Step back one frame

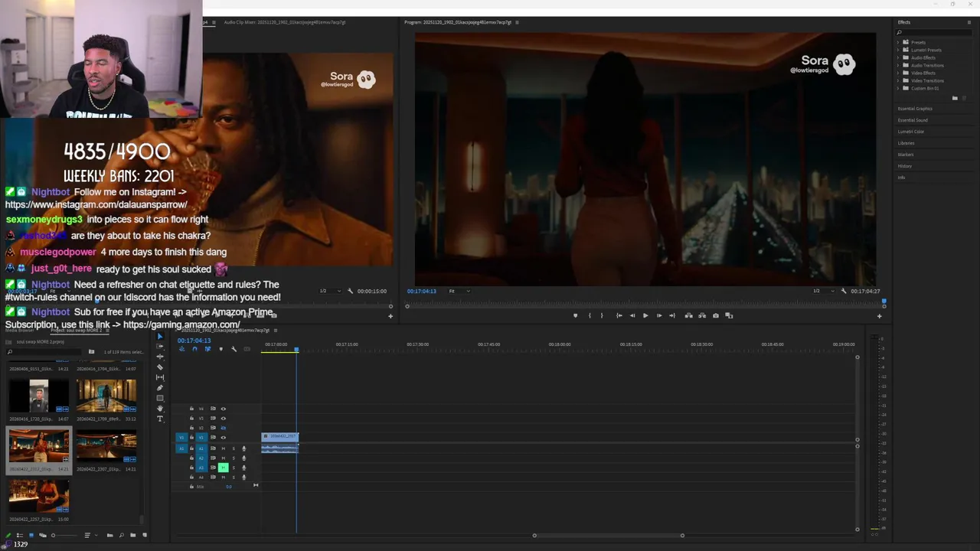pos(632,315)
